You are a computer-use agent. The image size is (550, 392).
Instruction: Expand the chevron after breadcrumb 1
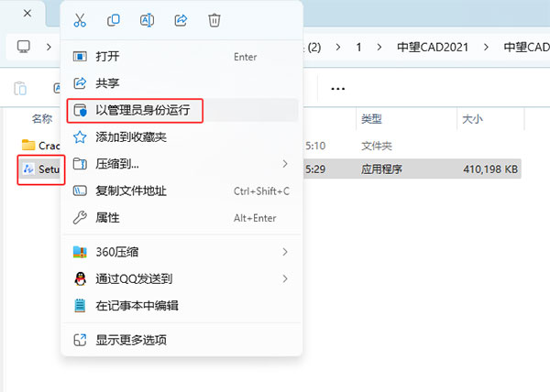point(379,47)
